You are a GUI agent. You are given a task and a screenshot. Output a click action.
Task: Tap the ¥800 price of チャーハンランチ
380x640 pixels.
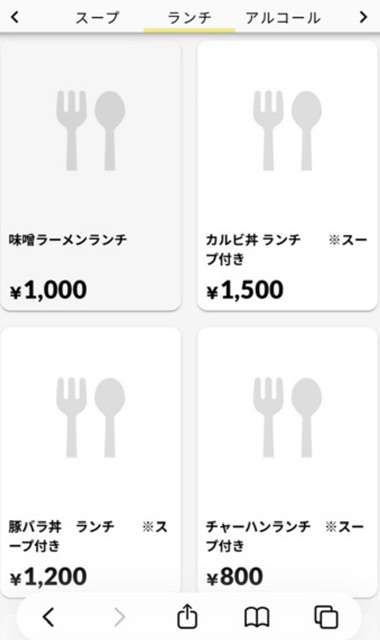coord(235,577)
